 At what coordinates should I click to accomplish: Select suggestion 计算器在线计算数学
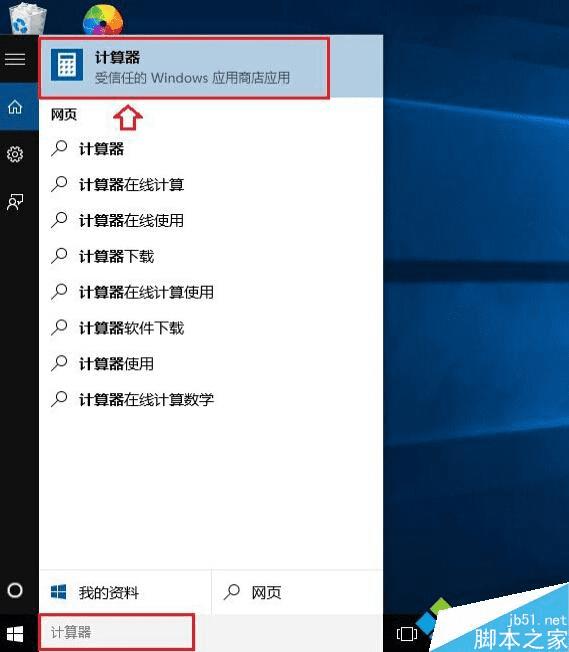click(x=211, y=400)
